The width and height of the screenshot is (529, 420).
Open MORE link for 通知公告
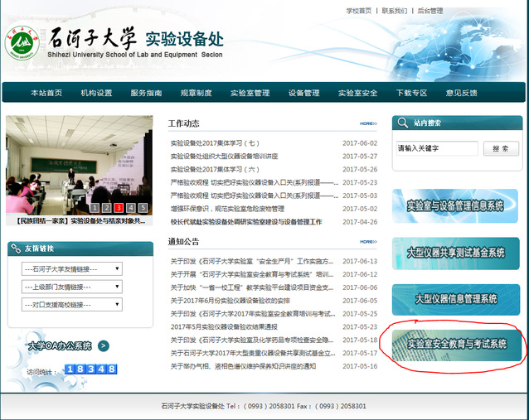(x=368, y=242)
